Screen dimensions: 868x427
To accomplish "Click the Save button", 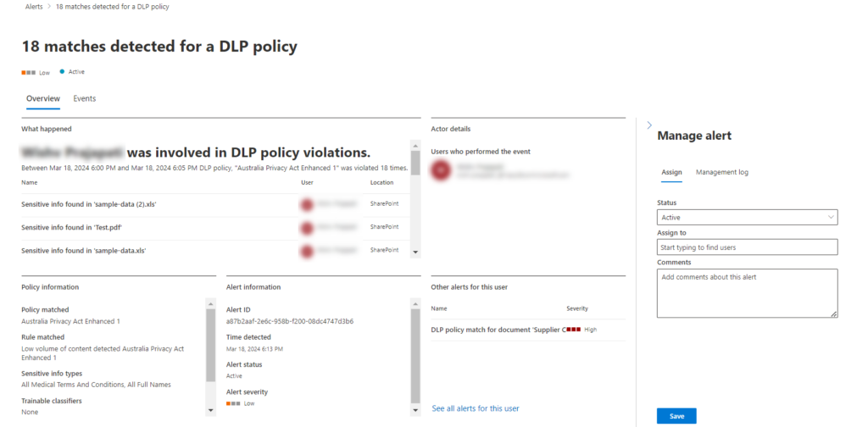I will click(676, 416).
